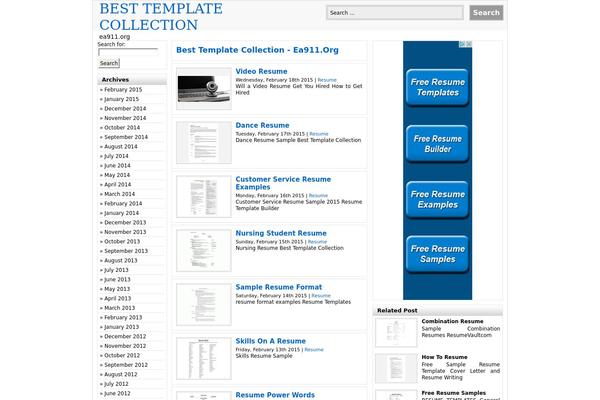
Task: Open the July 2014 archive
Action: click(116, 156)
